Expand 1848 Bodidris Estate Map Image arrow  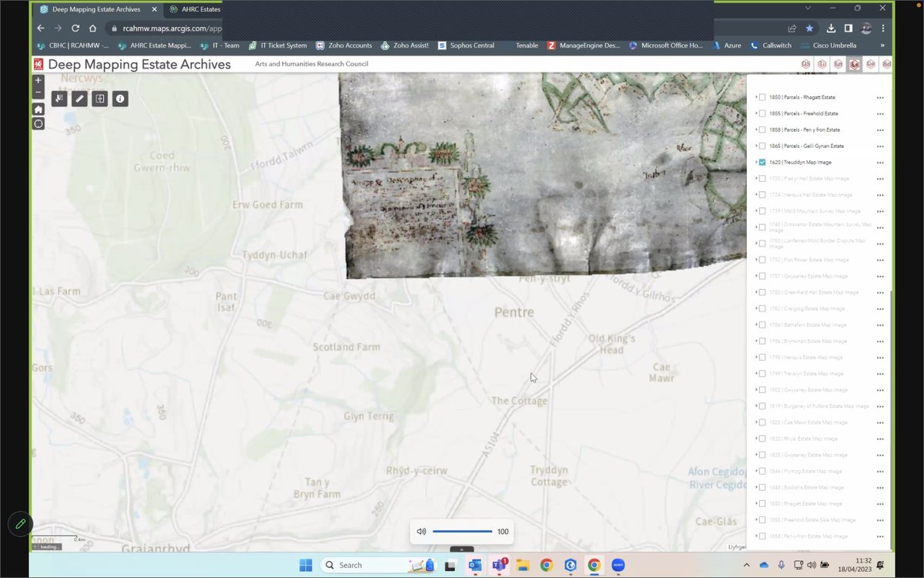tap(756, 487)
